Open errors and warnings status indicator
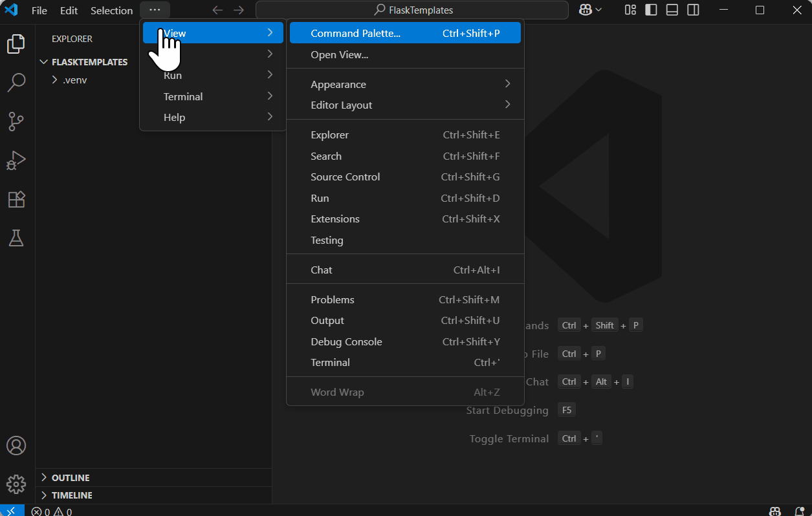The height and width of the screenshot is (516, 812). coord(52,511)
